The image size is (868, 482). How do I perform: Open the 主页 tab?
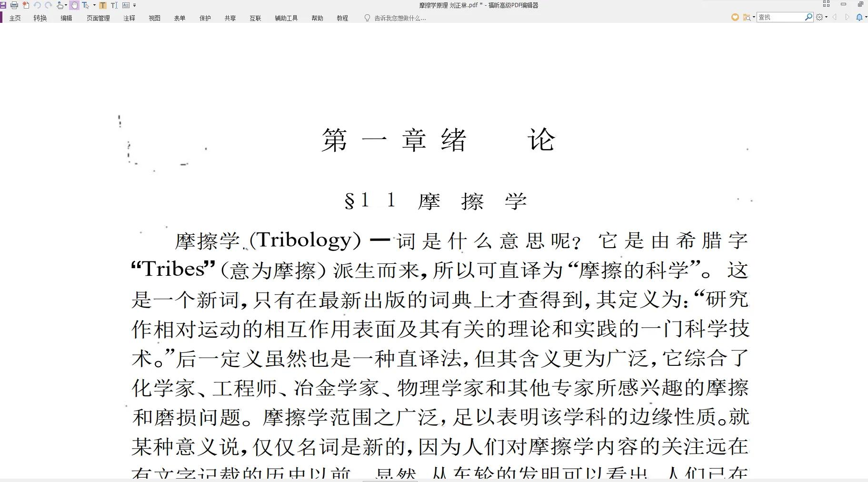tap(15, 18)
